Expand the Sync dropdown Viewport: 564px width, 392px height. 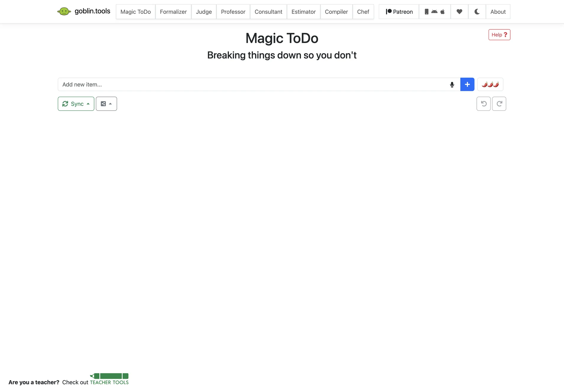[x=76, y=104]
